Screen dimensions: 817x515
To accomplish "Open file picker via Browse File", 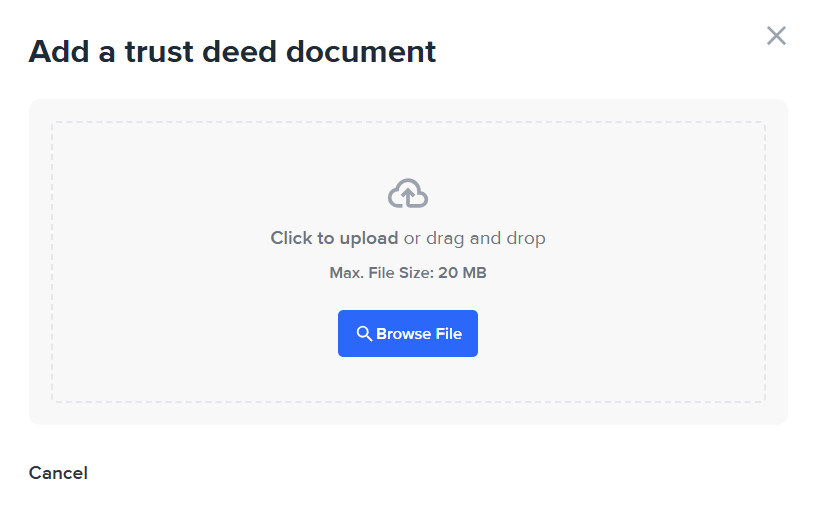I will 408,334.
